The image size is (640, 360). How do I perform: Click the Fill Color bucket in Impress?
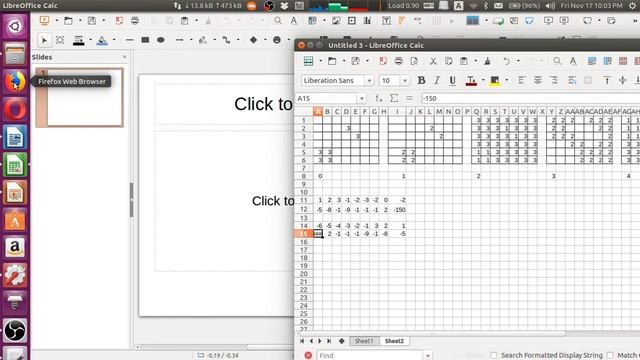point(102,40)
